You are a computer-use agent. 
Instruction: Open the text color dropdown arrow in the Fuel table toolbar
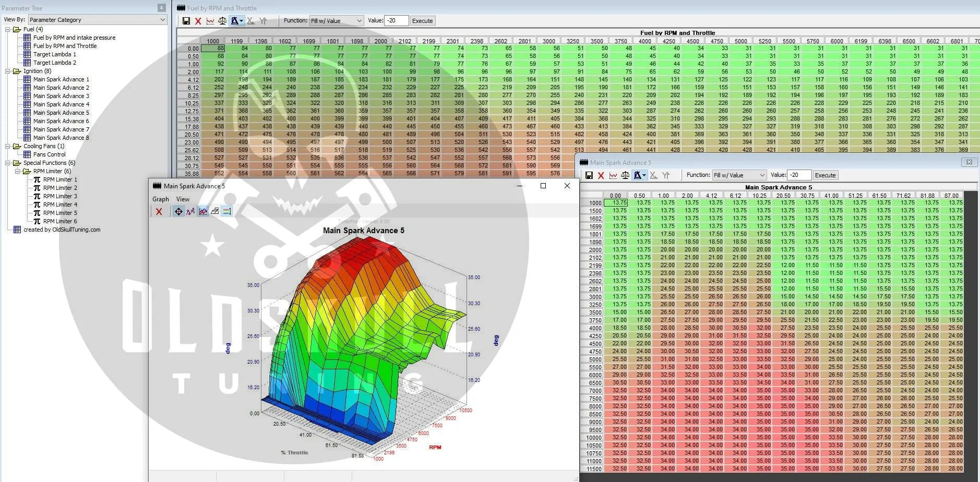242,21
